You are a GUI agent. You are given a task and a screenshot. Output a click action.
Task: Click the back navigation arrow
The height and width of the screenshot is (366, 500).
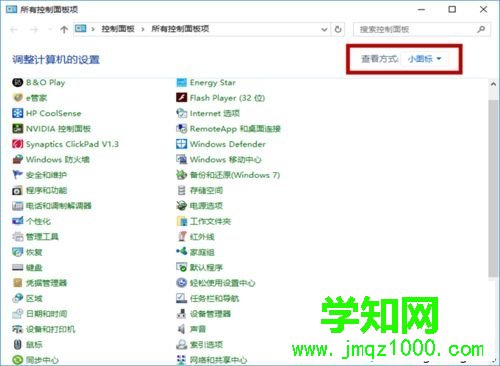coord(14,29)
